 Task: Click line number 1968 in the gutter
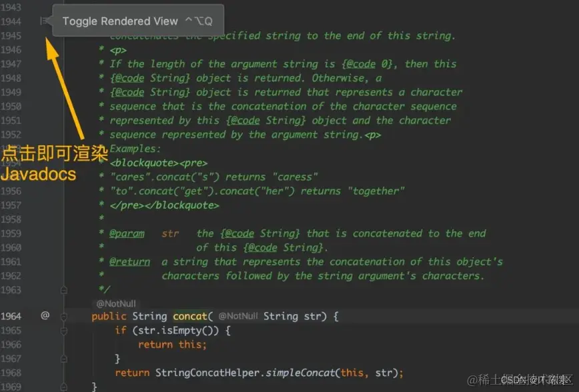11,373
